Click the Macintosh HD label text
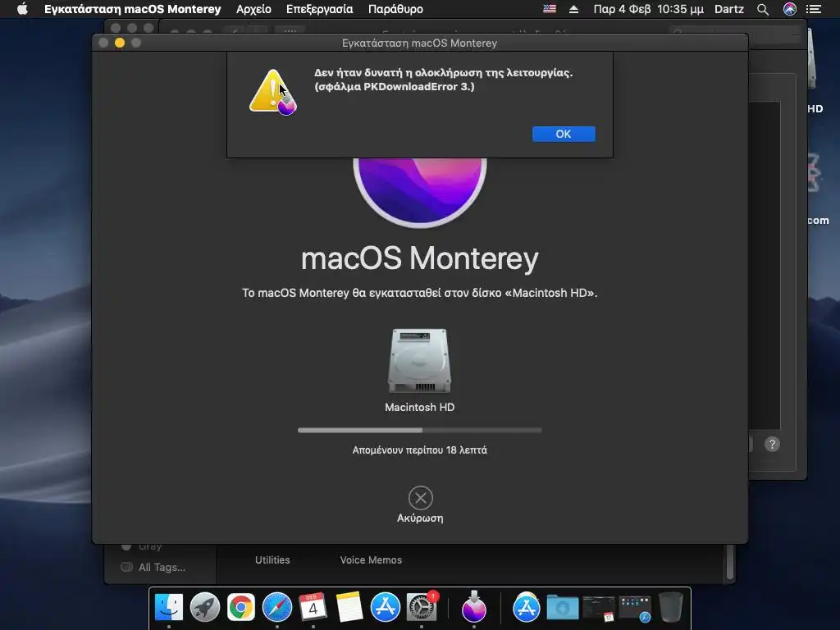 (x=419, y=407)
